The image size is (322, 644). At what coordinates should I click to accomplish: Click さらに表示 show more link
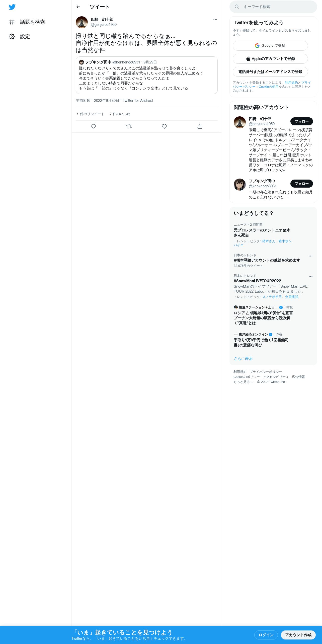[243, 359]
